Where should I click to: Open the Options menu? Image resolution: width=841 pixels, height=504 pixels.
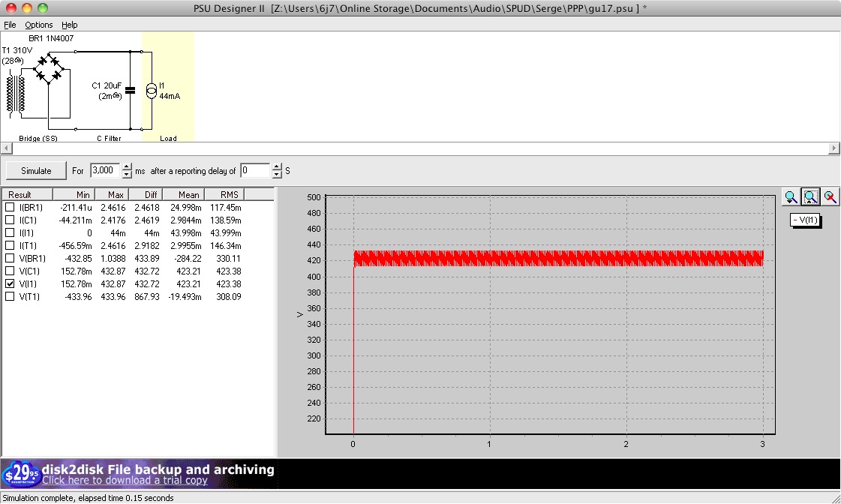[38, 25]
